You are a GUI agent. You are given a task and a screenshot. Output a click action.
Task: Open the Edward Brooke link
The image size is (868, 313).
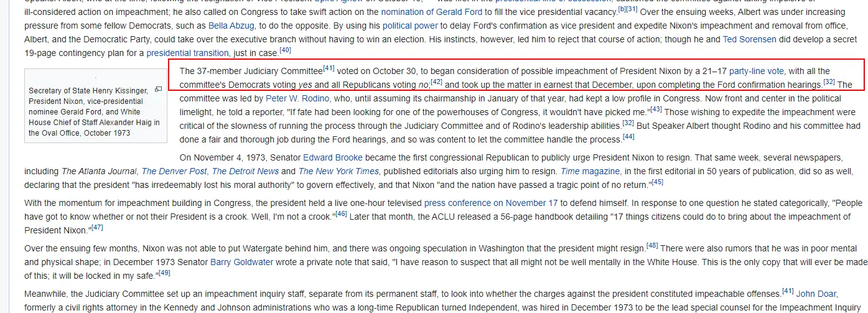pos(333,157)
